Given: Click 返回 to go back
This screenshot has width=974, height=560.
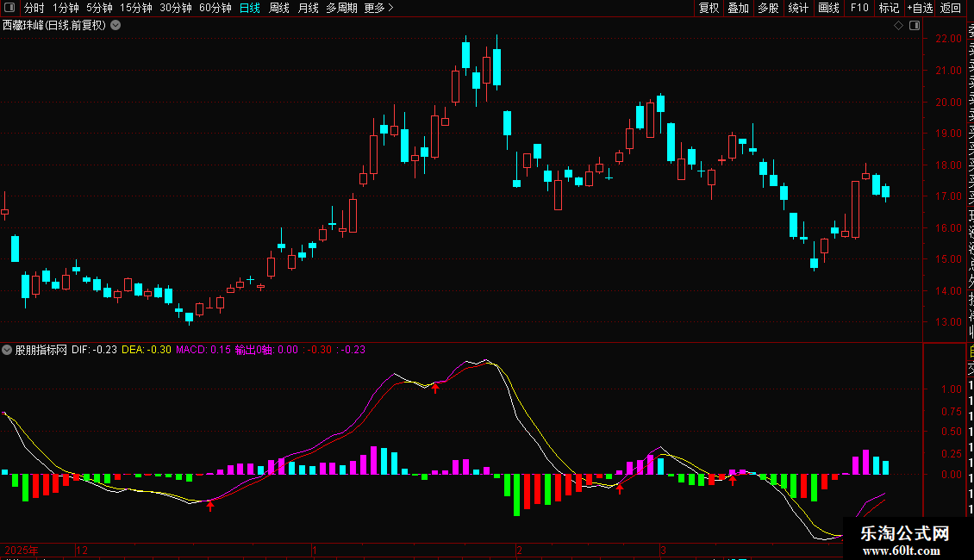Looking at the screenshot, I should (951, 8).
